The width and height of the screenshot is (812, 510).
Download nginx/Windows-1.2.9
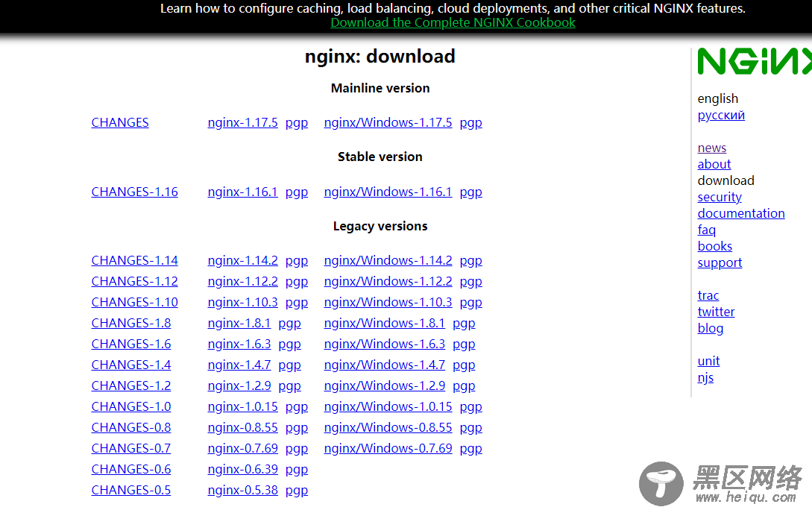pyautogui.click(x=384, y=385)
